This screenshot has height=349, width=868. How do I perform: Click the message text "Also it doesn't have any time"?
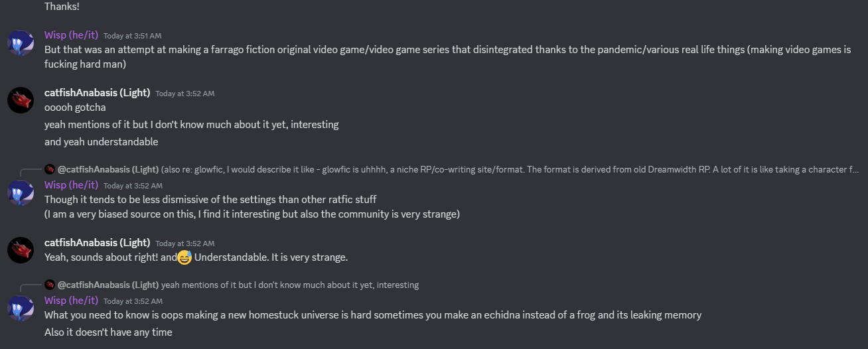[x=108, y=332]
